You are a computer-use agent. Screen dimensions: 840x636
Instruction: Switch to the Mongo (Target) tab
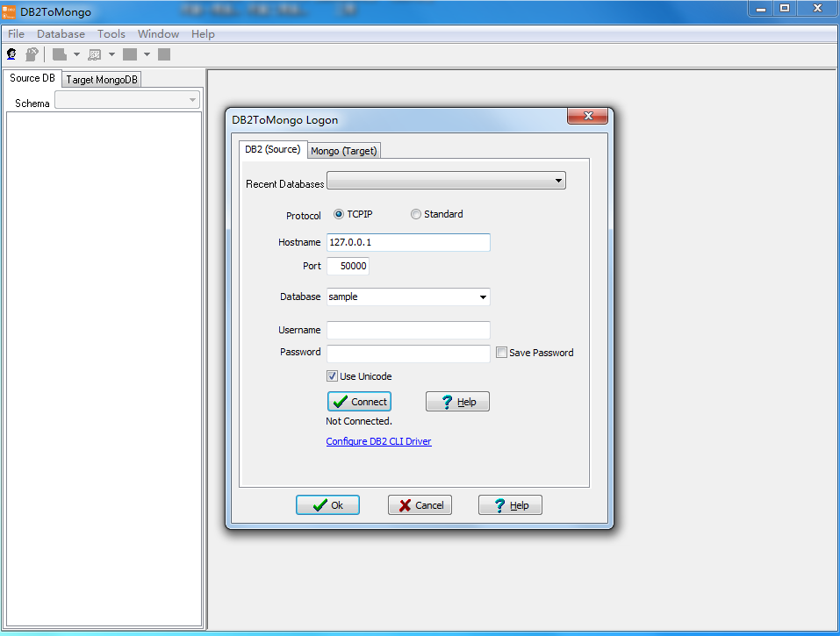[344, 151]
